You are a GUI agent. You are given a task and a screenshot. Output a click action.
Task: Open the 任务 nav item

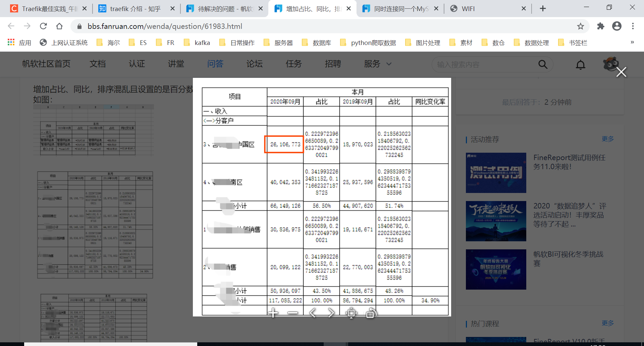pos(294,64)
